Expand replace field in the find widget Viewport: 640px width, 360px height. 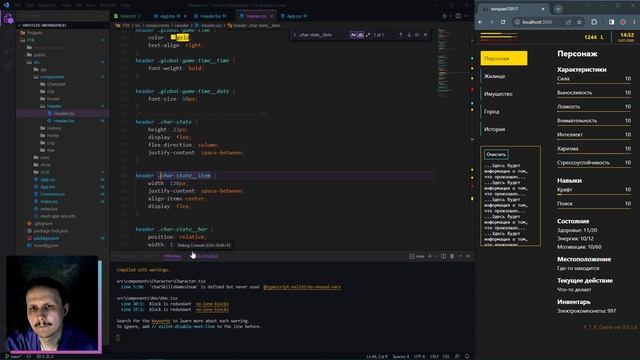(x=294, y=35)
